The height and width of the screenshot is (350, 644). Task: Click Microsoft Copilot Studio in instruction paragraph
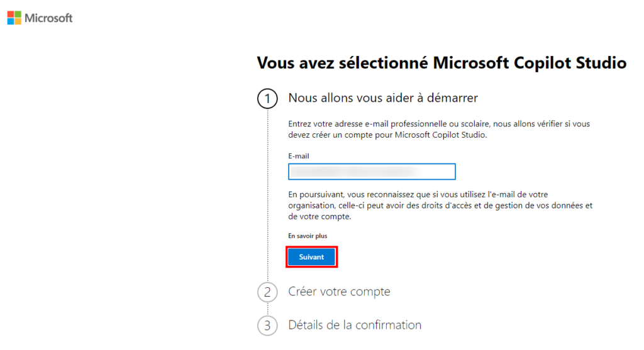point(440,134)
